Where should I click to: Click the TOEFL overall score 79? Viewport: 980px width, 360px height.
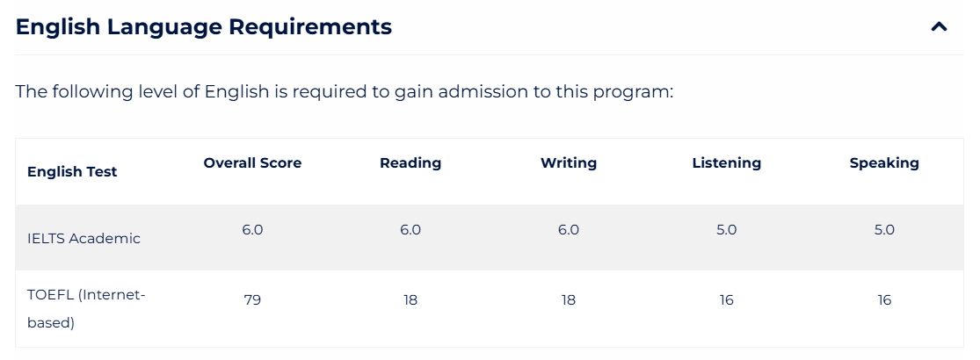[252, 300]
